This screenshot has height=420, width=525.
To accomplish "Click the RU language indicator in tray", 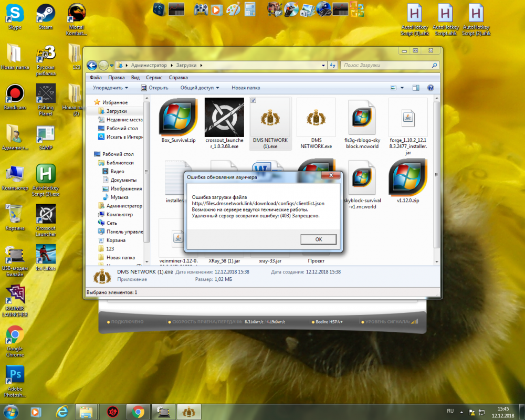I will [450, 411].
